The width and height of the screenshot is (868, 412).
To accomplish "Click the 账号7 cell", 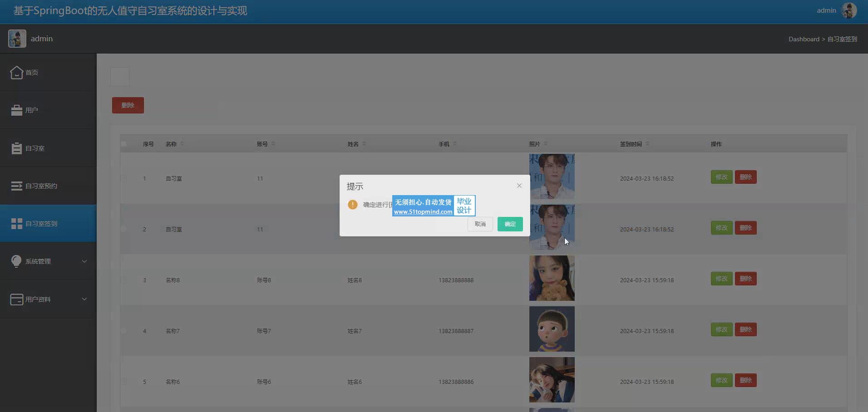I will click(x=264, y=331).
